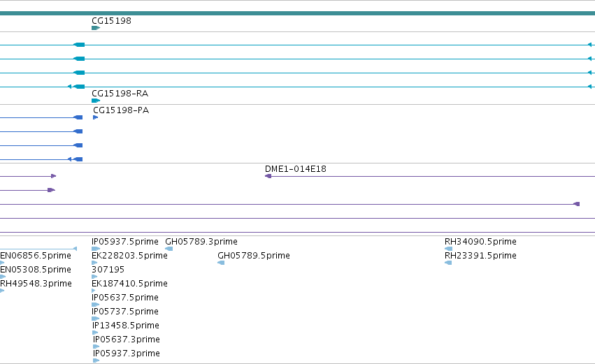595x364 pixels.
Task: Click the CG15198-PA protein arrow
Action: [96, 117]
